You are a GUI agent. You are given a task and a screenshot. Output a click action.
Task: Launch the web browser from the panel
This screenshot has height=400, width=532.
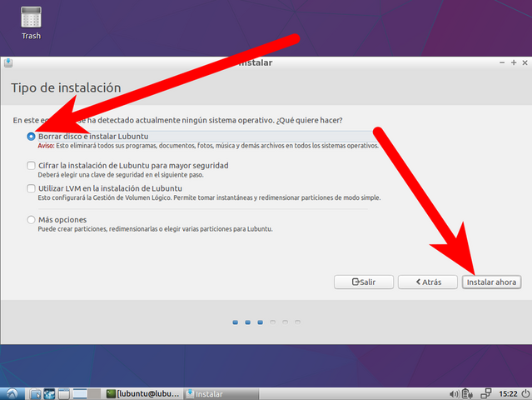[49, 394]
